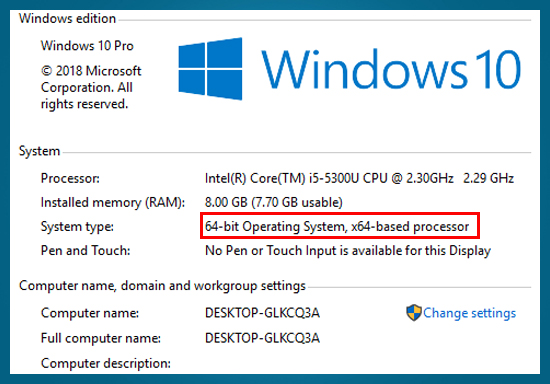Select the 8.00 GB memory value
Viewport: 550px width, 384px height.
[274, 202]
